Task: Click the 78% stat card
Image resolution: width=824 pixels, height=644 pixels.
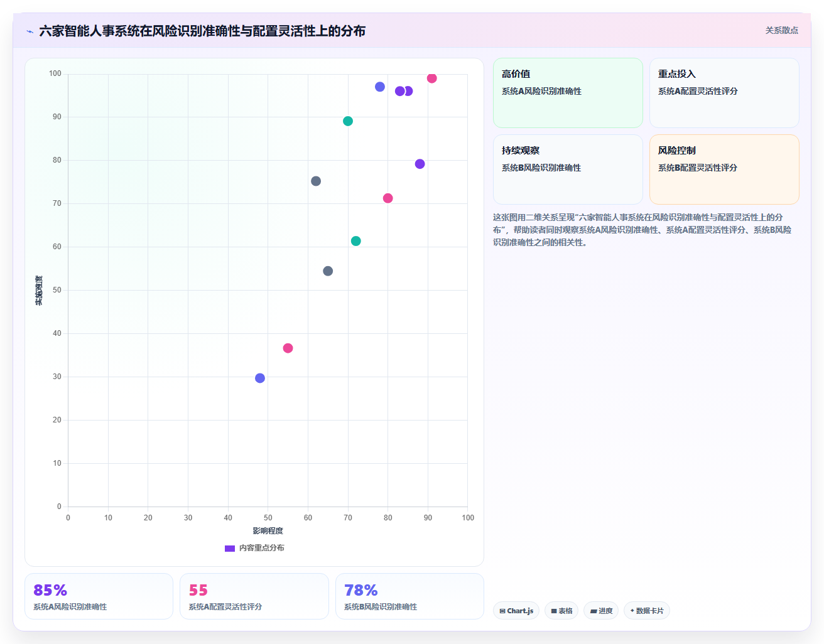Action: (x=409, y=596)
